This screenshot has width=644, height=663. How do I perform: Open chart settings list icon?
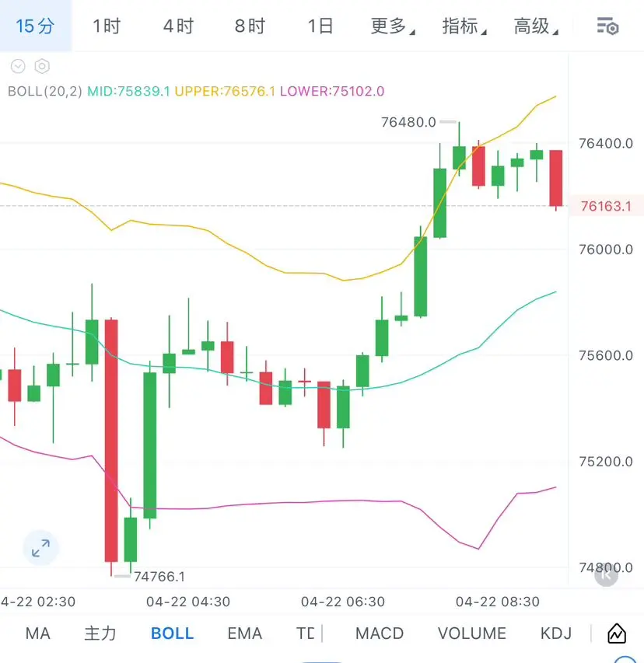[x=607, y=26]
